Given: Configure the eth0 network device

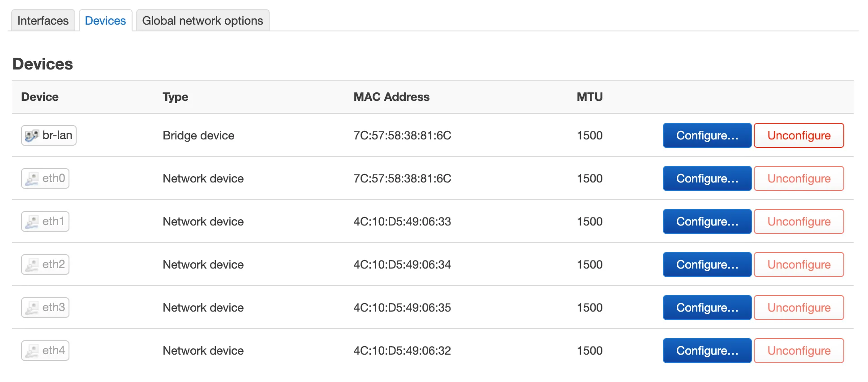Looking at the screenshot, I should tap(707, 178).
